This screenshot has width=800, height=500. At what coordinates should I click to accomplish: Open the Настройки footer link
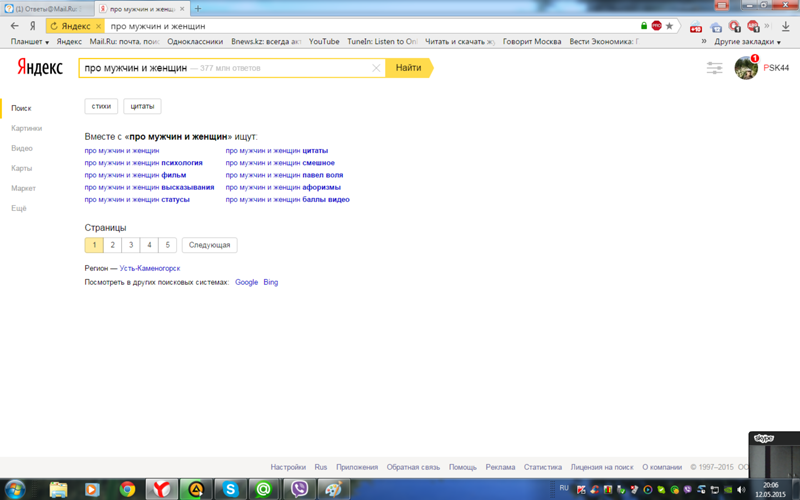pos(288,467)
